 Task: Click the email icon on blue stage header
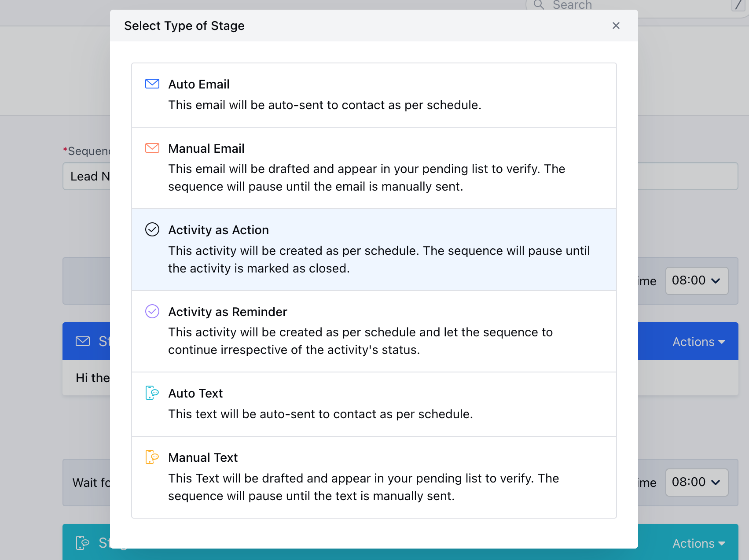(x=83, y=341)
